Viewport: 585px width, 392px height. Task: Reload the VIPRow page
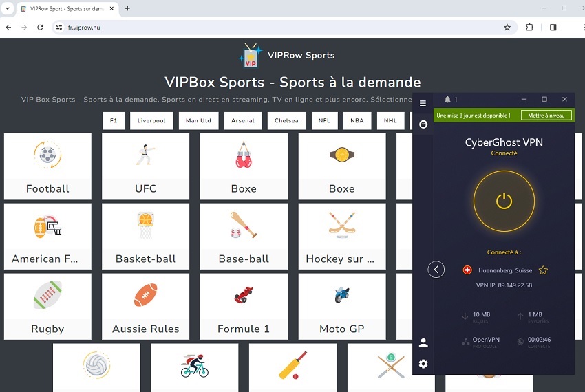point(41,28)
